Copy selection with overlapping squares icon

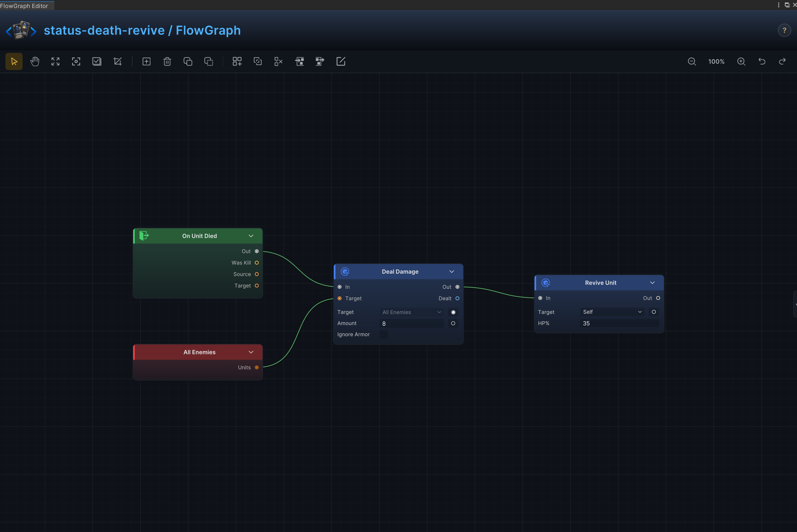[188, 61]
